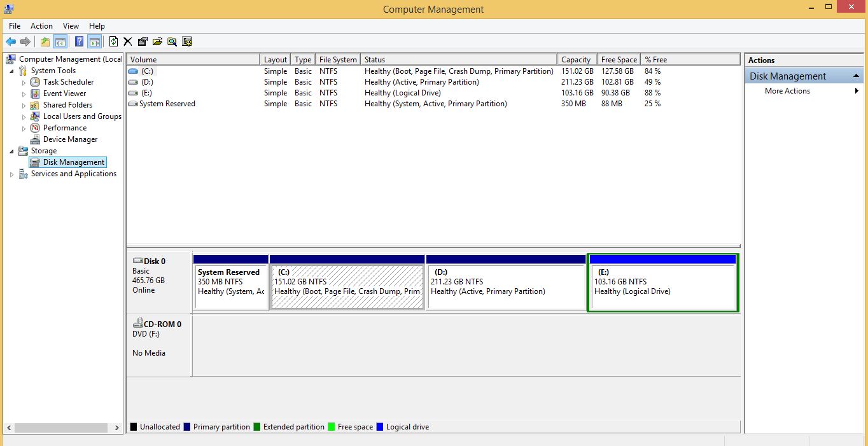Click the blue Logical drive legend swatch

(380, 427)
